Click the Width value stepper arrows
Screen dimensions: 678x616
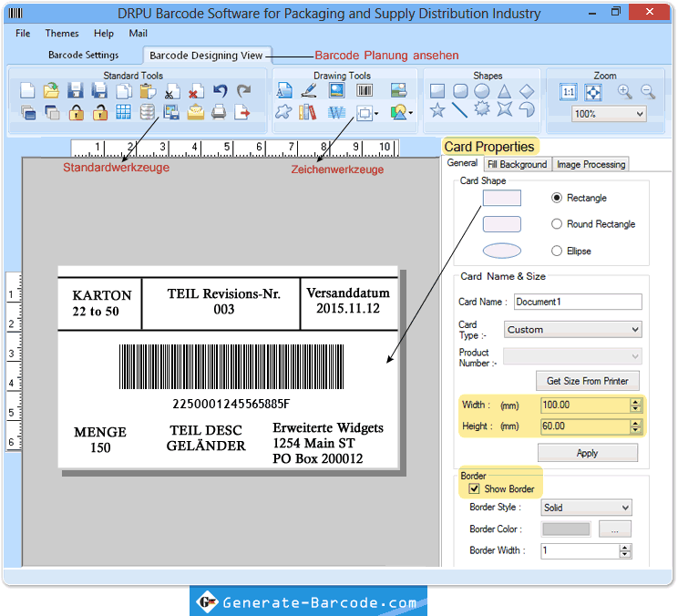coord(635,405)
